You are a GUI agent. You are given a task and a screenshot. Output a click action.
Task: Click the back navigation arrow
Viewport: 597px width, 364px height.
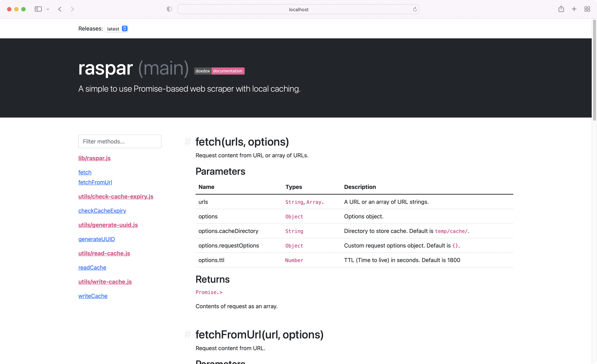pyautogui.click(x=60, y=9)
